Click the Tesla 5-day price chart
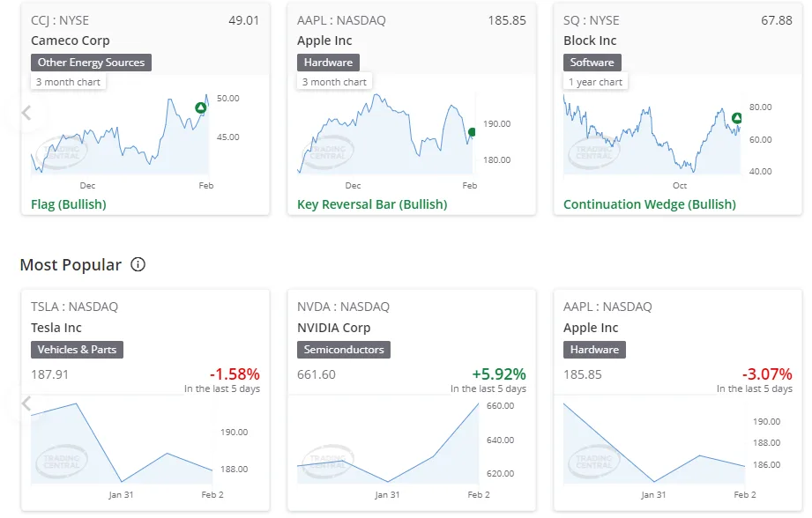Viewport: 812px width, 518px height. coord(122,445)
